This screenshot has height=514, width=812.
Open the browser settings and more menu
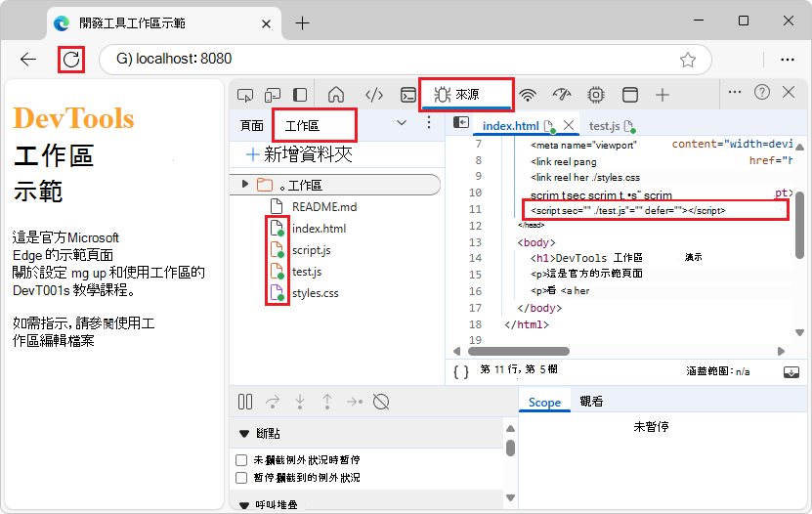(x=788, y=60)
